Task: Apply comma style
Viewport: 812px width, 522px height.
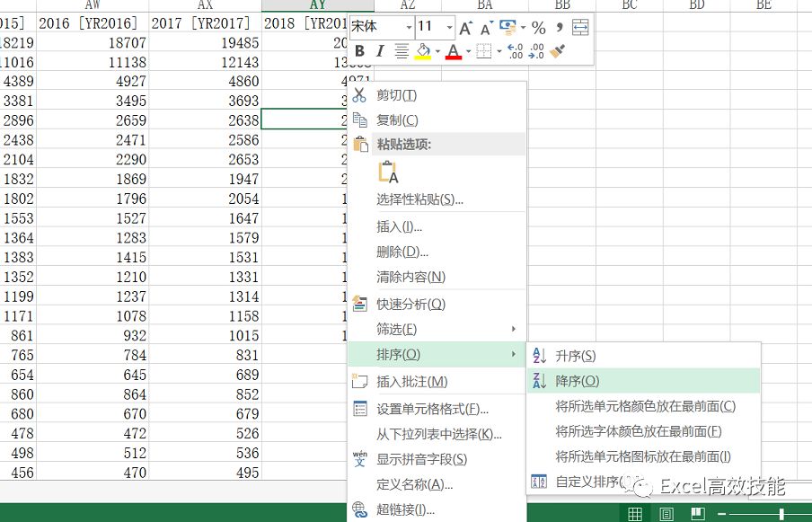Action: pyautogui.click(x=560, y=27)
